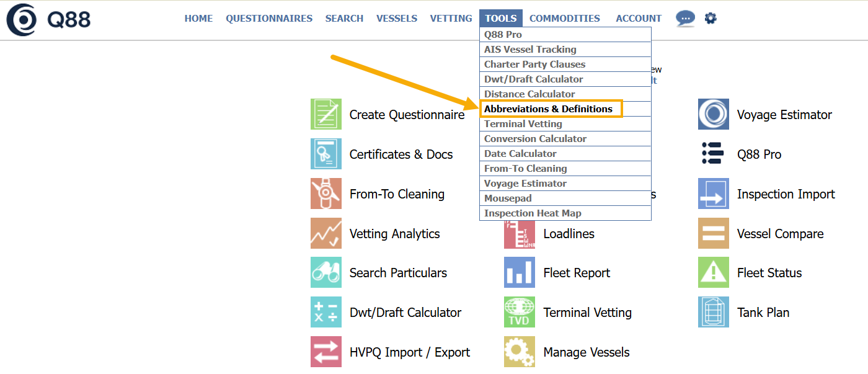Image resolution: width=868 pixels, height=374 pixels.
Task: Choose Distance Calculator in the Tools dropdown
Action: pyautogui.click(x=529, y=94)
